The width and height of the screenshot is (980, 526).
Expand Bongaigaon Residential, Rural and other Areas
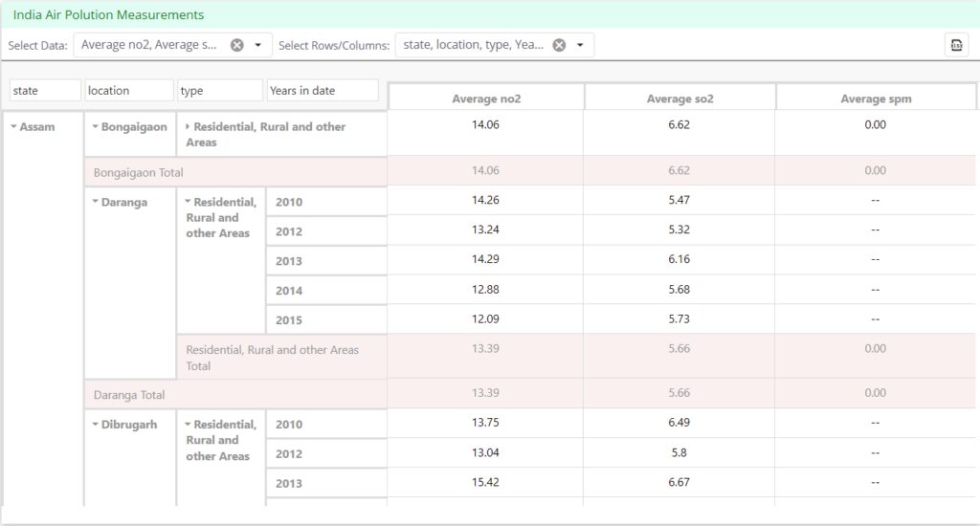[188, 127]
